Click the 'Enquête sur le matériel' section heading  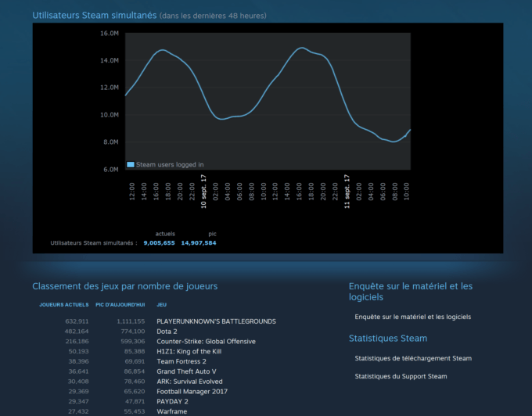411,292
